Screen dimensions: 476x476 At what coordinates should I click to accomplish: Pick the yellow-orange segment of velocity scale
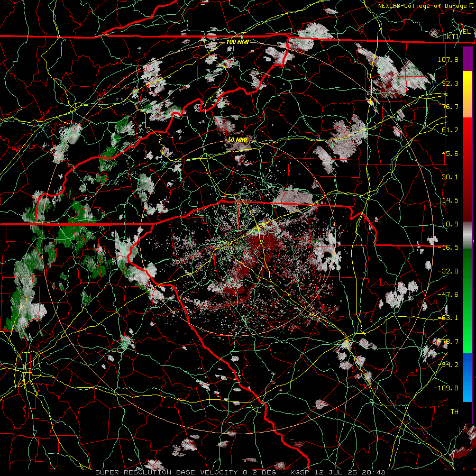point(467,94)
